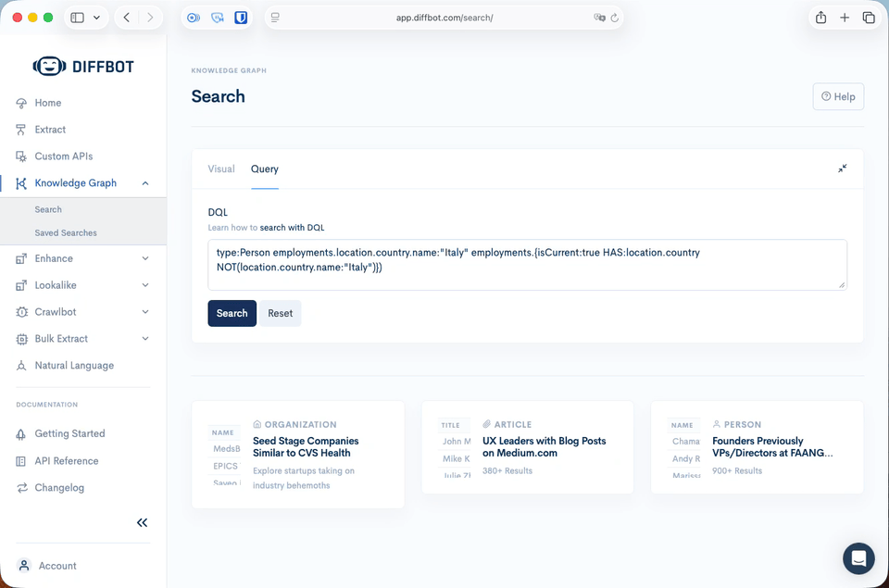Follow the 'search with DQL' link

click(x=292, y=228)
